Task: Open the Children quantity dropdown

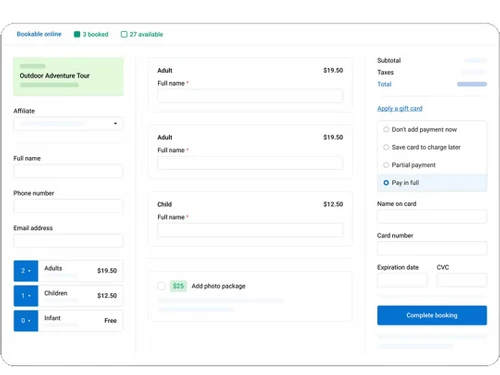Action: point(26,296)
